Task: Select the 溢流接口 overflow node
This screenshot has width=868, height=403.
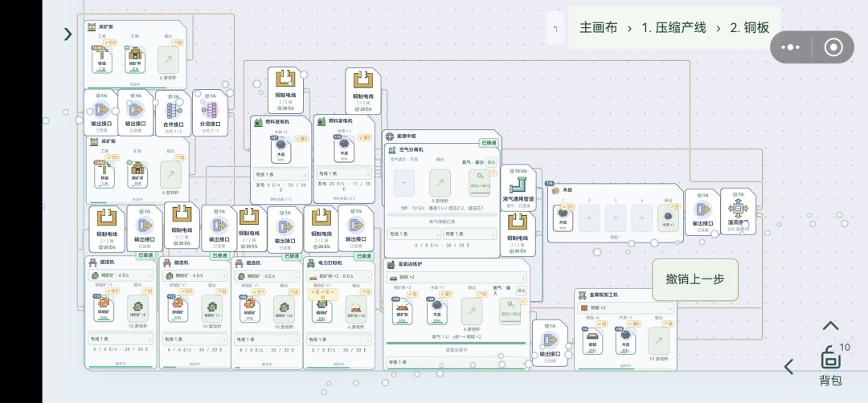Action: (738, 211)
